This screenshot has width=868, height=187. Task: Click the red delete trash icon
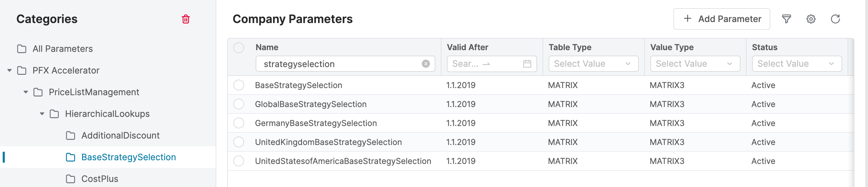point(185,19)
